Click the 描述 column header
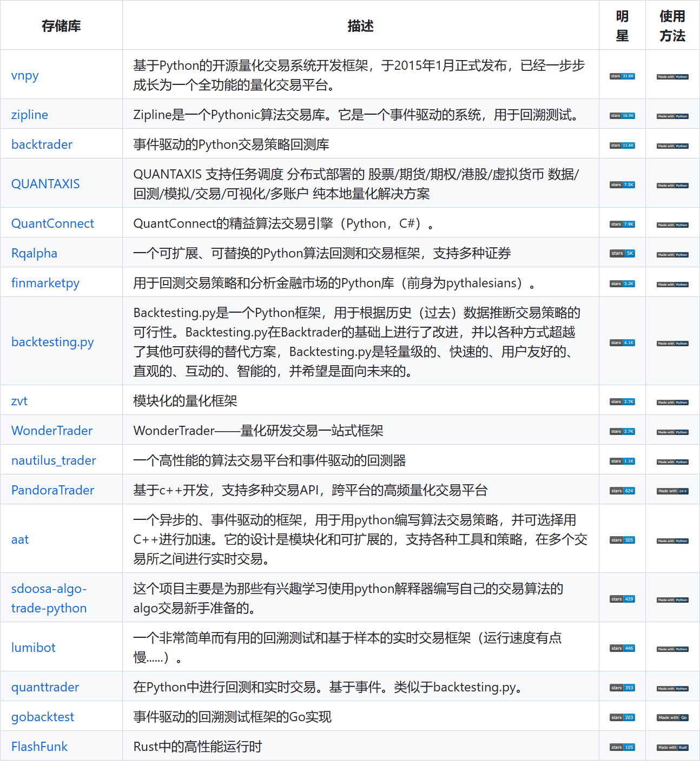This screenshot has height=765, width=700. [x=360, y=25]
